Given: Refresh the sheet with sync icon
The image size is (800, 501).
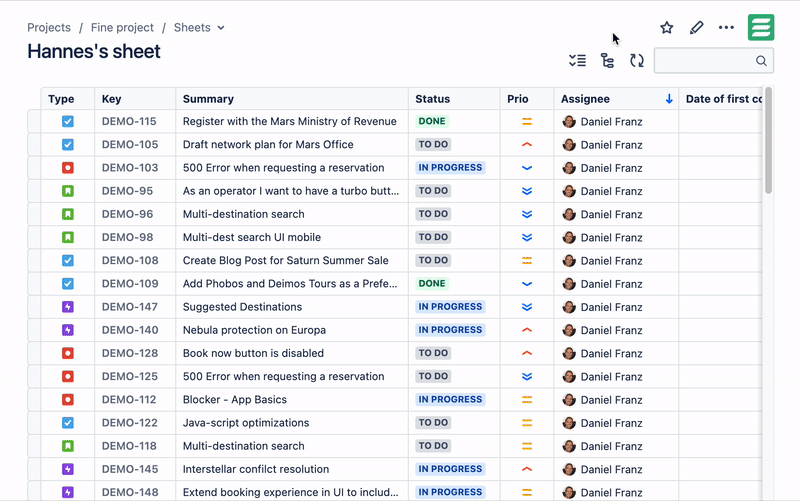Looking at the screenshot, I should tap(637, 61).
